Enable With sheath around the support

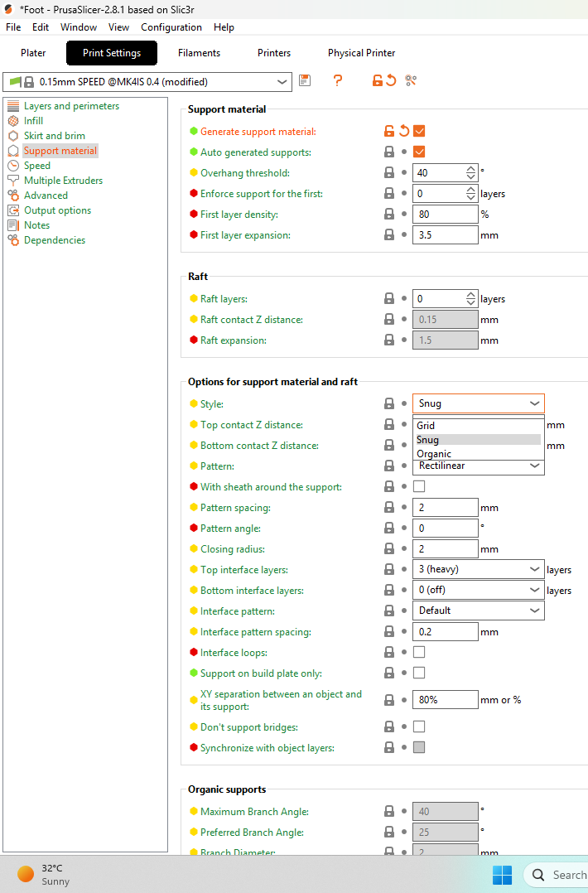[419, 486]
